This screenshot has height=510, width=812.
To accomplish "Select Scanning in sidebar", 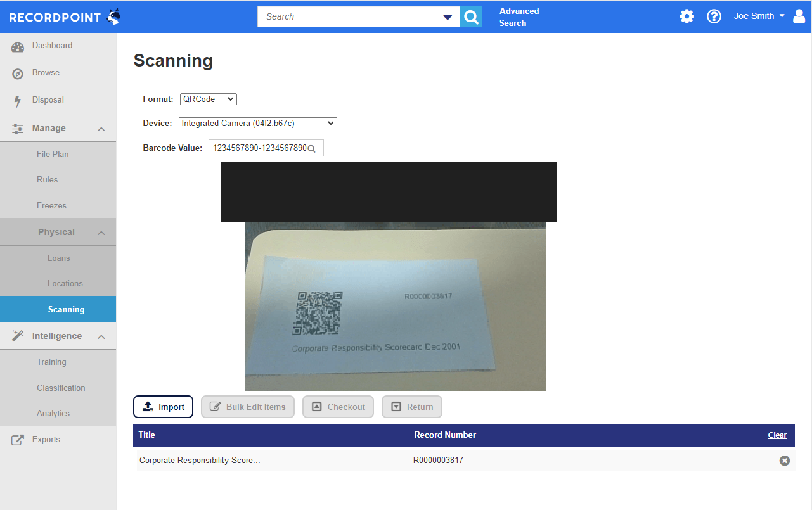I will click(58, 310).
